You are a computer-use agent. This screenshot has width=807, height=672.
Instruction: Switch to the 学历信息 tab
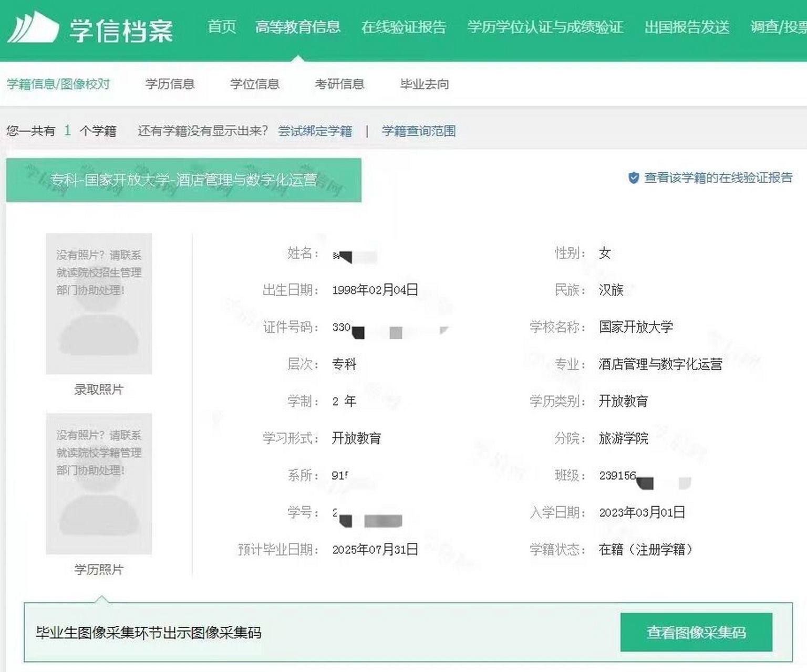coord(171,84)
